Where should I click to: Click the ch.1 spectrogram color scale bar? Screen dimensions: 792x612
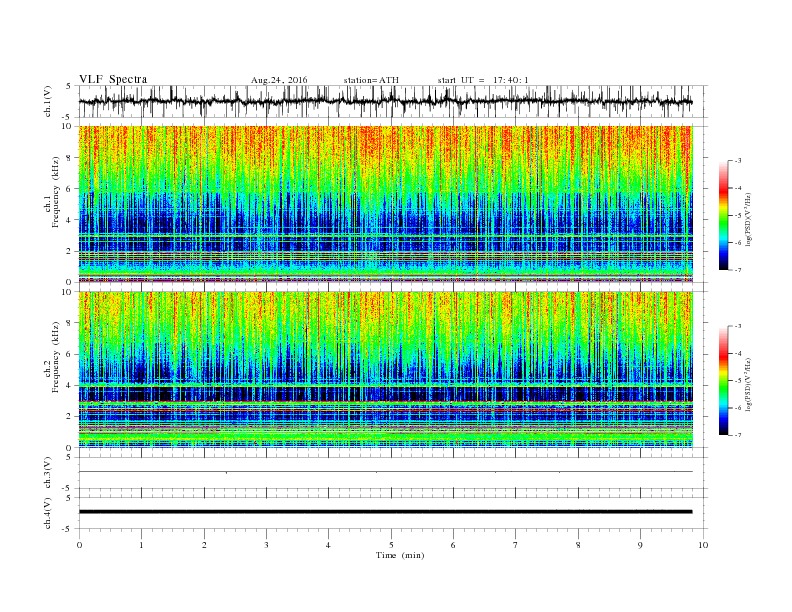(724, 215)
